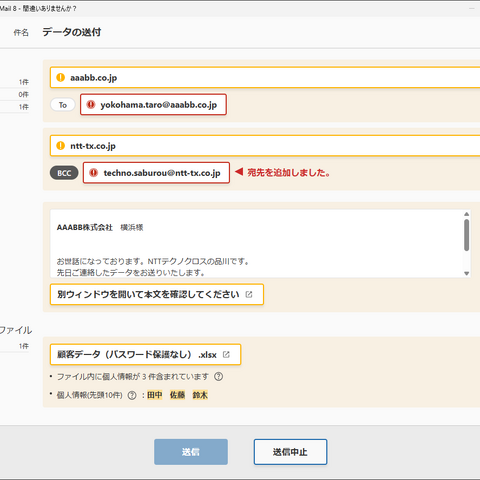Click the body preview scroll down arrow
Viewport: 480px width, 480px height.
pyautogui.click(x=467, y=273)
